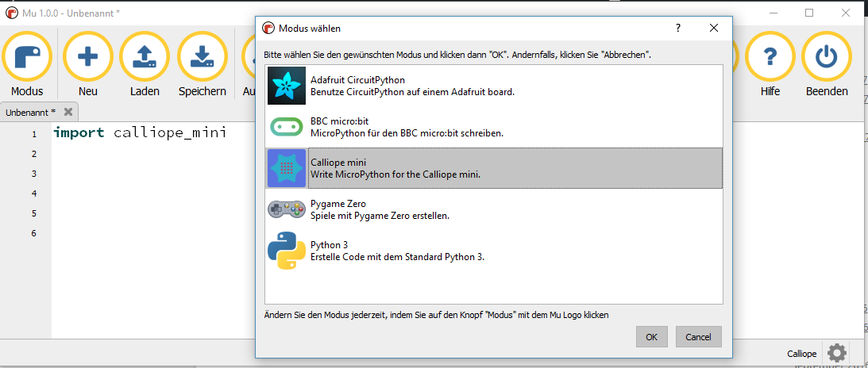
Task: Close the Unbenannt editor tab
Action: coord(68,113)
